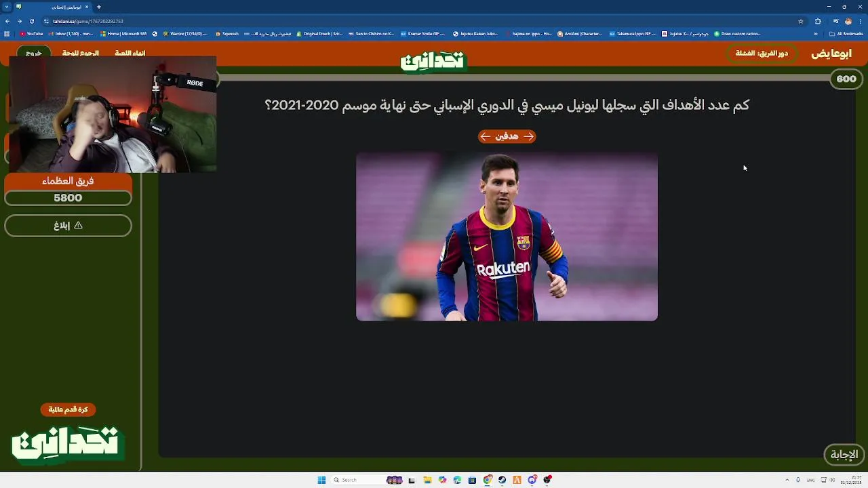
Task: Open the Inbox bookmark
Action: point(70,33)
